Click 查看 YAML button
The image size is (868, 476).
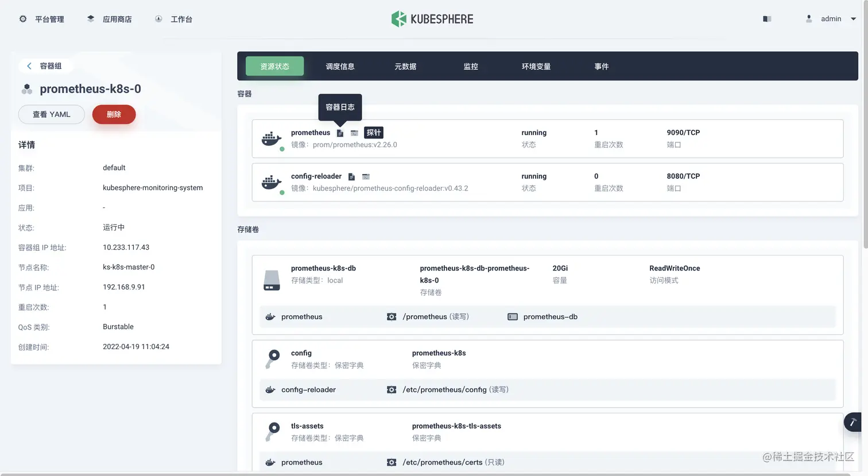click(52, 114)
